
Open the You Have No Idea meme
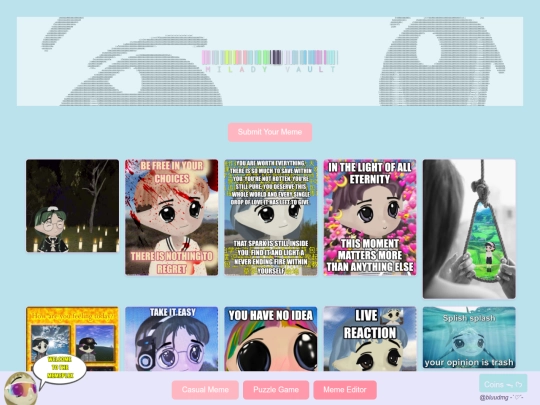[271, 339]
